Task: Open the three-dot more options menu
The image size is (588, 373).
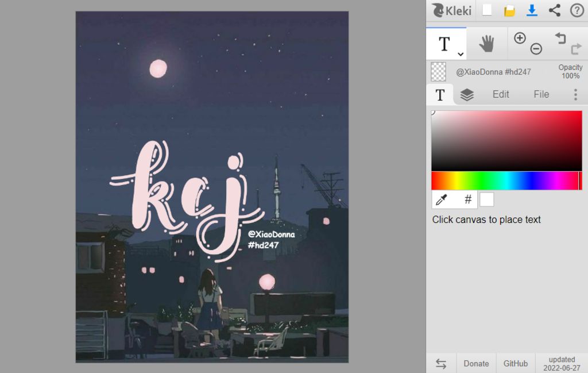Action: [575, 95]
